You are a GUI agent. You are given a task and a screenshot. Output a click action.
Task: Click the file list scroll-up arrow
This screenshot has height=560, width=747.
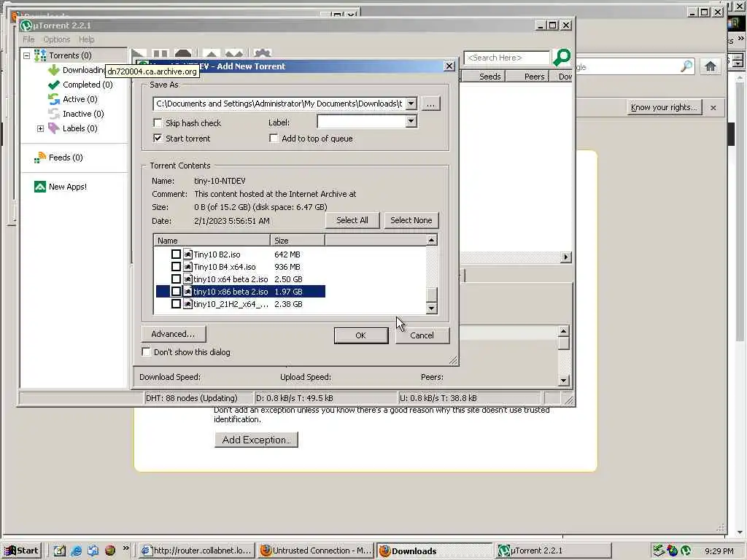432,240
